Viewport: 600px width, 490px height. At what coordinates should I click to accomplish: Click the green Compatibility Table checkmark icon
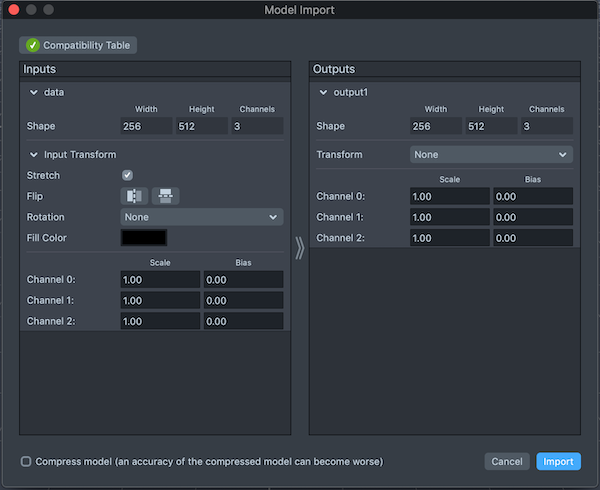(x=32, y=45)
